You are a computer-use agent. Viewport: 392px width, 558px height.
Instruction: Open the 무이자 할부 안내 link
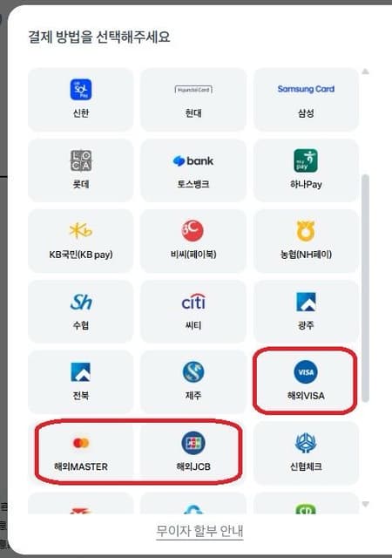click(x=199, y=531)
